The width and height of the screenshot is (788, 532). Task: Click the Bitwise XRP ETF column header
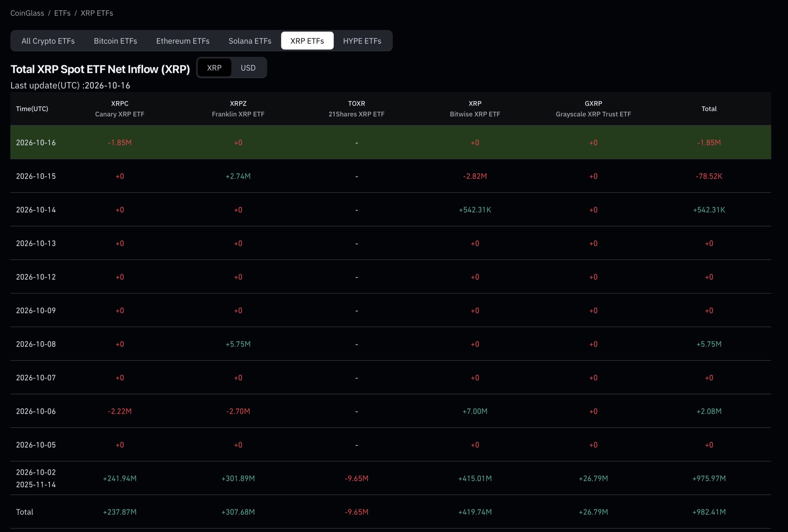pyautogui.click(x=475, y=108)
